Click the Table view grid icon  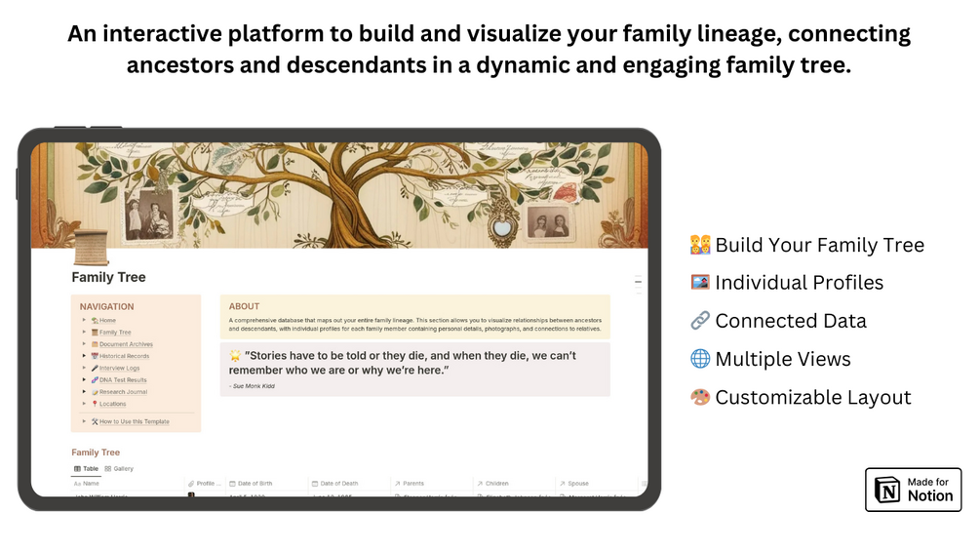[77, 468]
